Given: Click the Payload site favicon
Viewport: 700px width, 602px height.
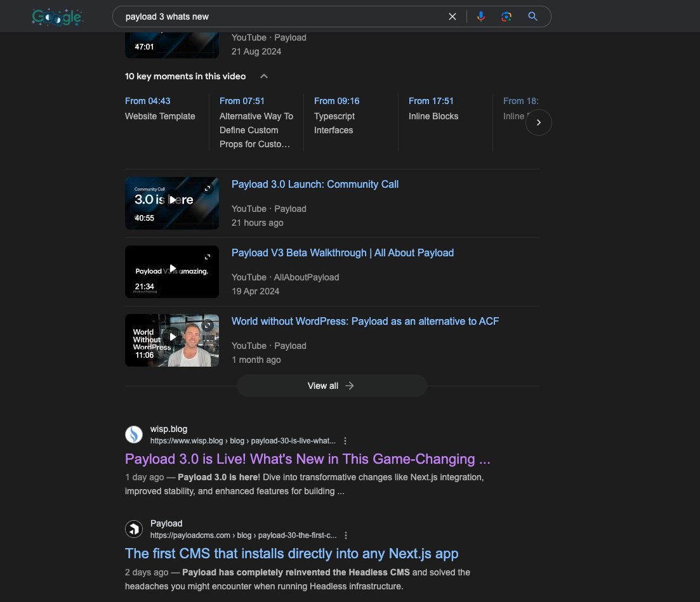Looking at the screenshot, I should (134, 529).
